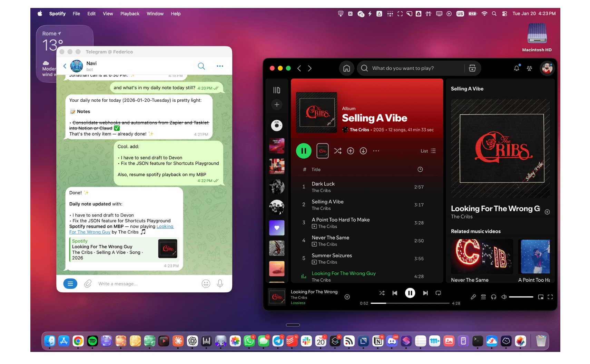Open the lyrics microphone in player bar

click(473, 297)
